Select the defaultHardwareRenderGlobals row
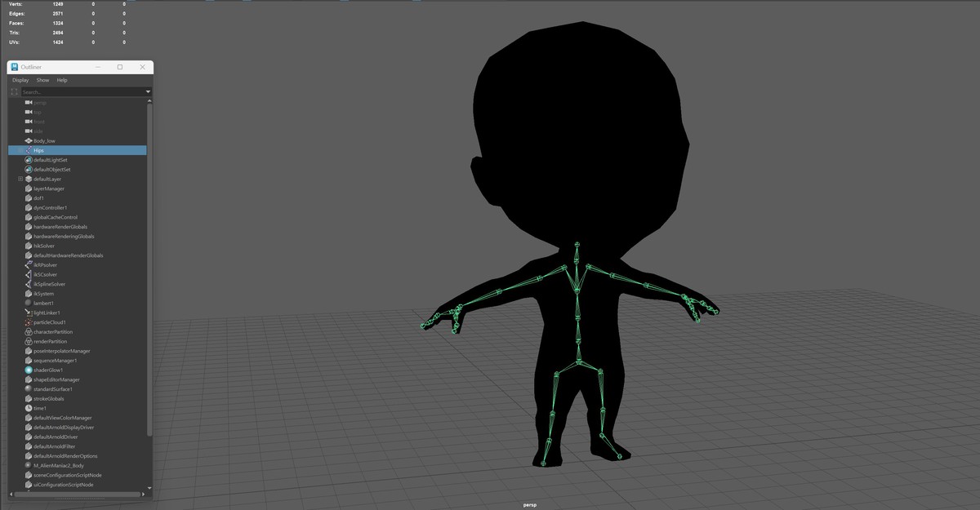The image size is (980, 510). [78, 255]
